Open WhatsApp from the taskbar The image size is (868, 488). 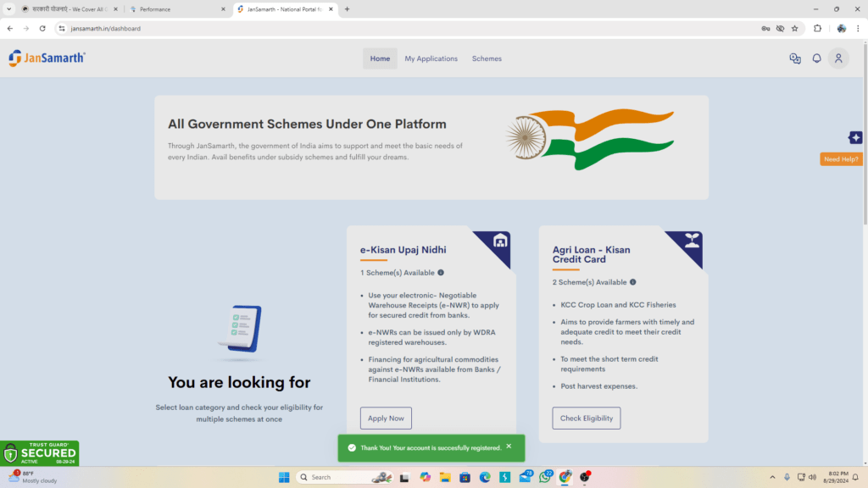coord(545,476)
